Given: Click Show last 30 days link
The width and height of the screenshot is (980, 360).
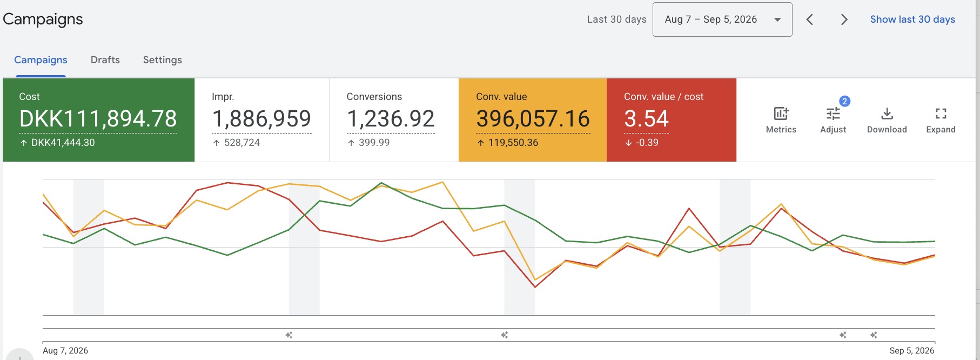Looking at the screenshot, I should 912,19.
